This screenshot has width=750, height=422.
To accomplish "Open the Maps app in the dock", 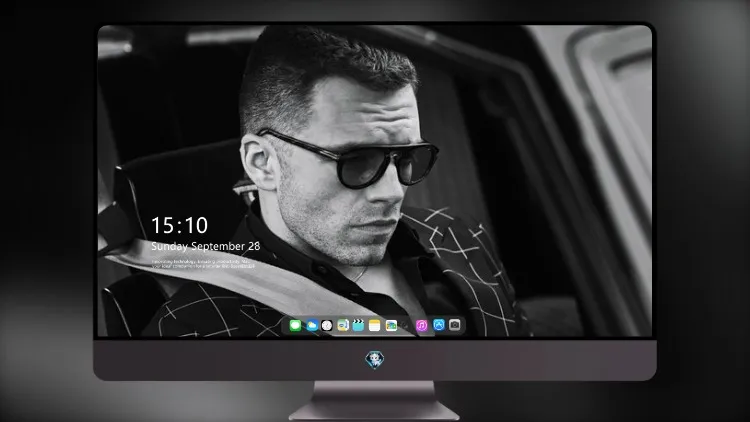I will click(x=343, y=325).
